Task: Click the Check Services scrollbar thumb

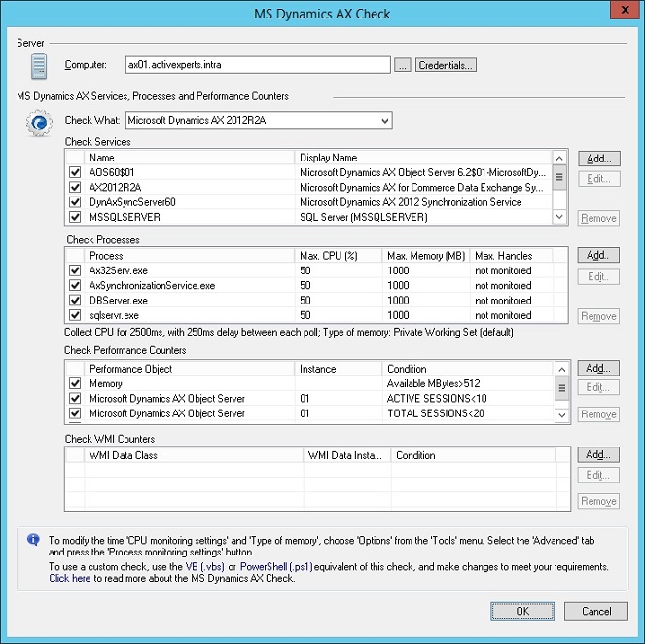Action: [x=559, y=177]
